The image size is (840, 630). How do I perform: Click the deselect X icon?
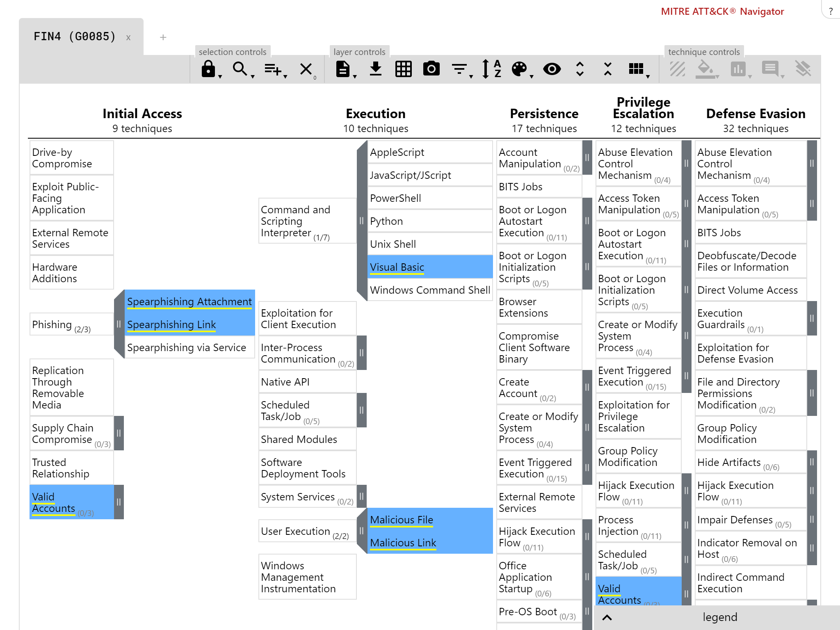(306, 69)
